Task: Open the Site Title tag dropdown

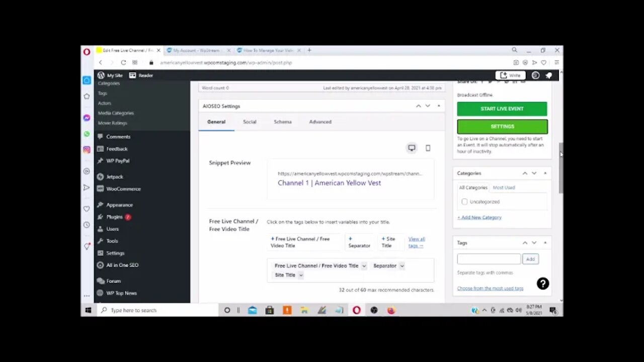Action: (x=301, y=276)
